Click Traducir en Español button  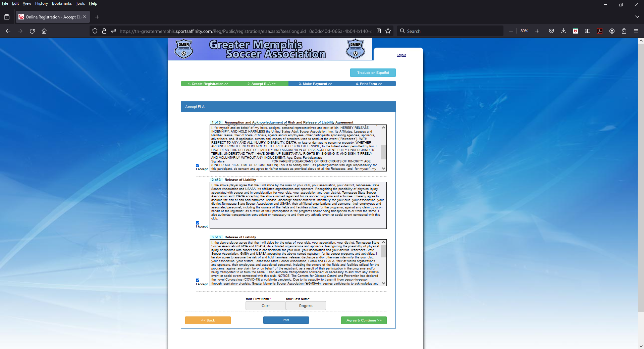(373, 72)
